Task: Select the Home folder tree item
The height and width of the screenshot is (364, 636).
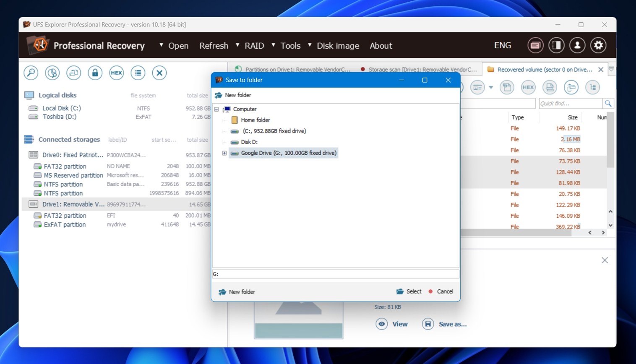Action: tap(255, 120)
